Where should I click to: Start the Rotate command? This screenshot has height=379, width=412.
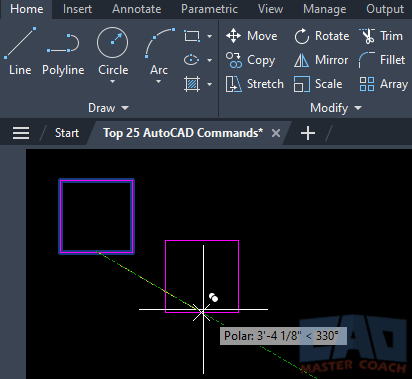click(x=302, y=36)
